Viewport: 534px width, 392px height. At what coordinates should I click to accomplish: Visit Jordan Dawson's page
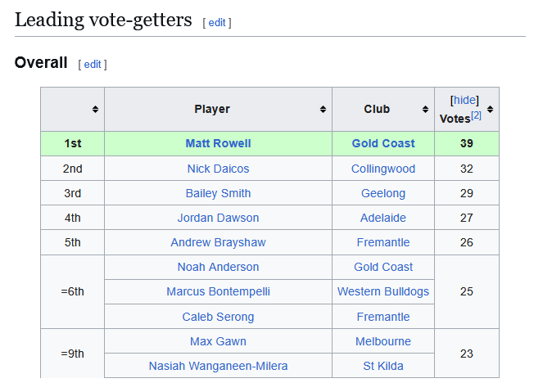[218, 218]
